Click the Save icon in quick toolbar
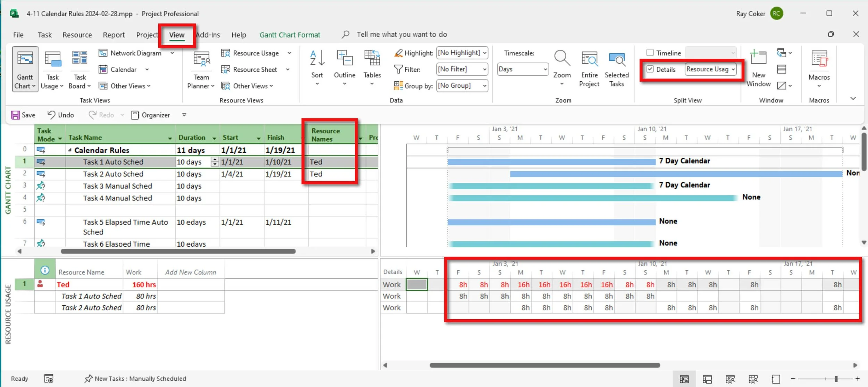 (15, 115)
